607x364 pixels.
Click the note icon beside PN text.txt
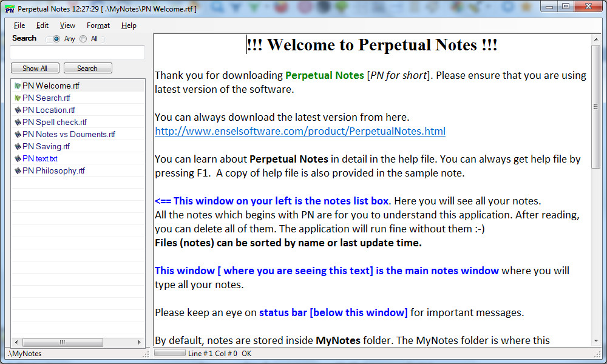click(18, 158)
